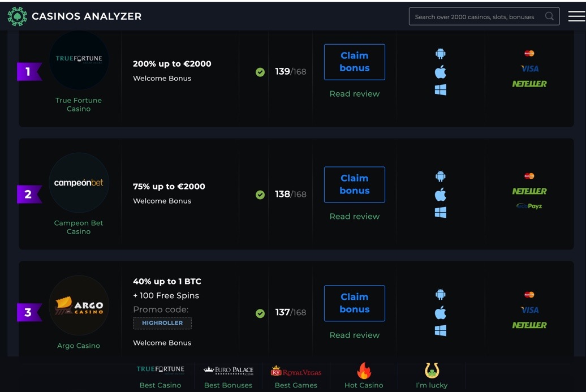
Task: Open Campeon Bet Casino name link
Action: coord(79,227)
